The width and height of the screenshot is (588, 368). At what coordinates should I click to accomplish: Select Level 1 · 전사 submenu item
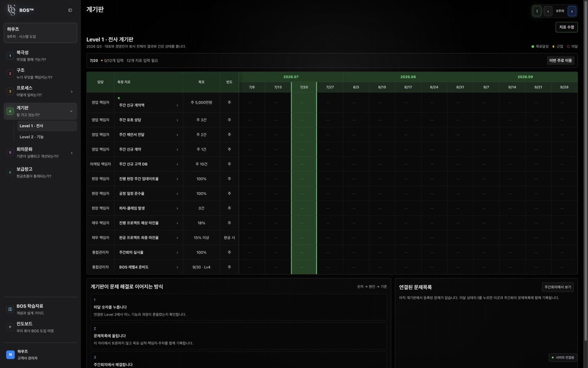[x=47, y=126]
